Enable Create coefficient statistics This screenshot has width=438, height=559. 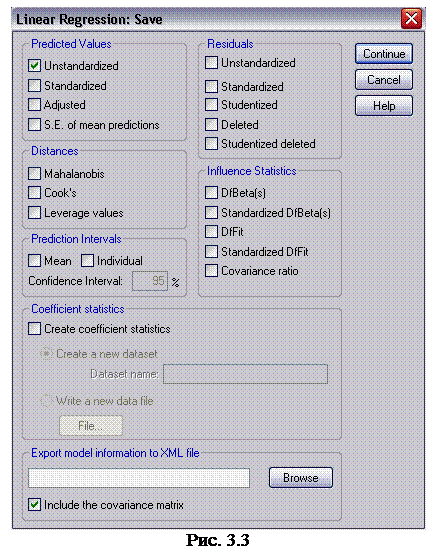click(x=35, y=329)
